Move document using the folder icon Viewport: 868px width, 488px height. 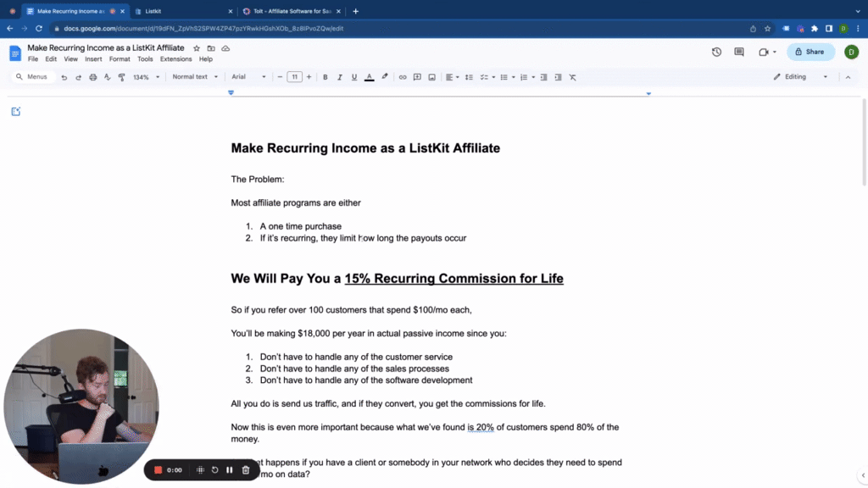(x=211, y=48)
